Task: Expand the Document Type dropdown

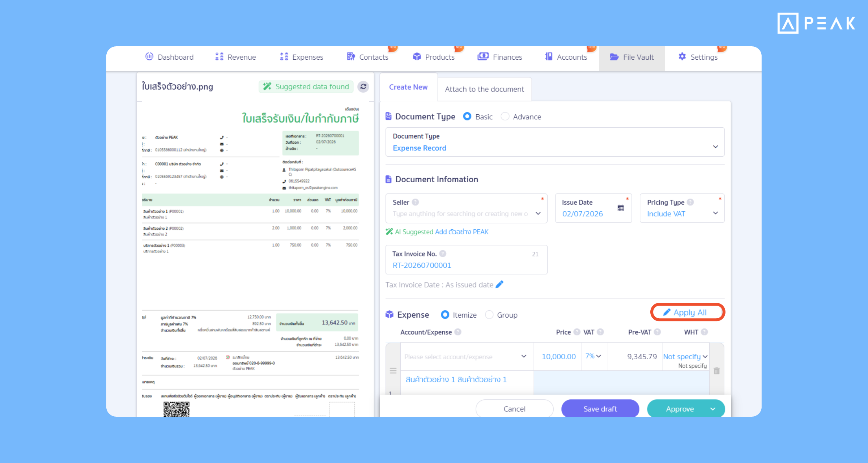Action: click(x=555, y=142)
